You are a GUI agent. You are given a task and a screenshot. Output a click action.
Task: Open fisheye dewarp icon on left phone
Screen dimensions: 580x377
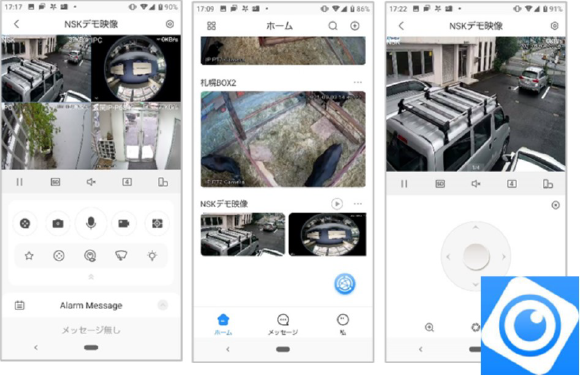coord(59,256)
